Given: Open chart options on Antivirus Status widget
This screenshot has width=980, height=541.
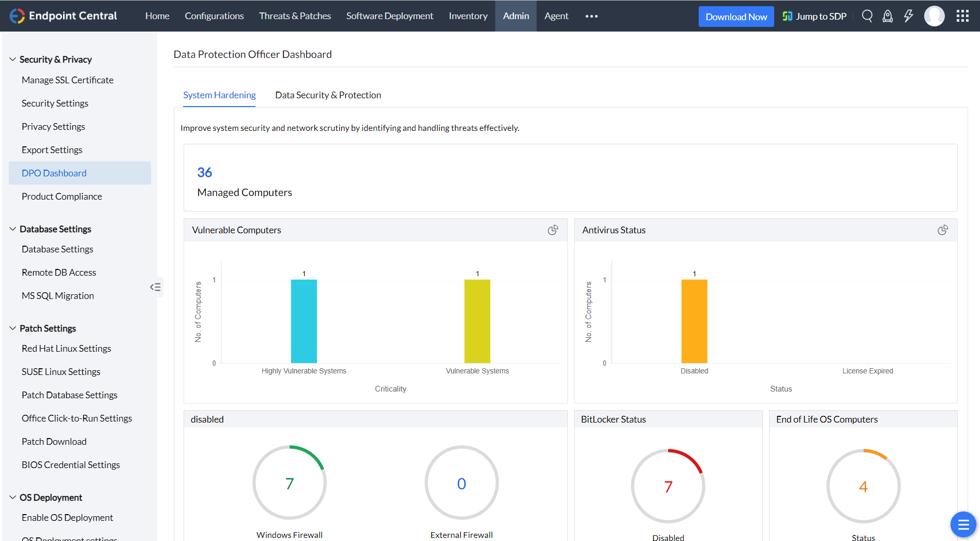Looking at the screenshot, I should tap(942, 230).
